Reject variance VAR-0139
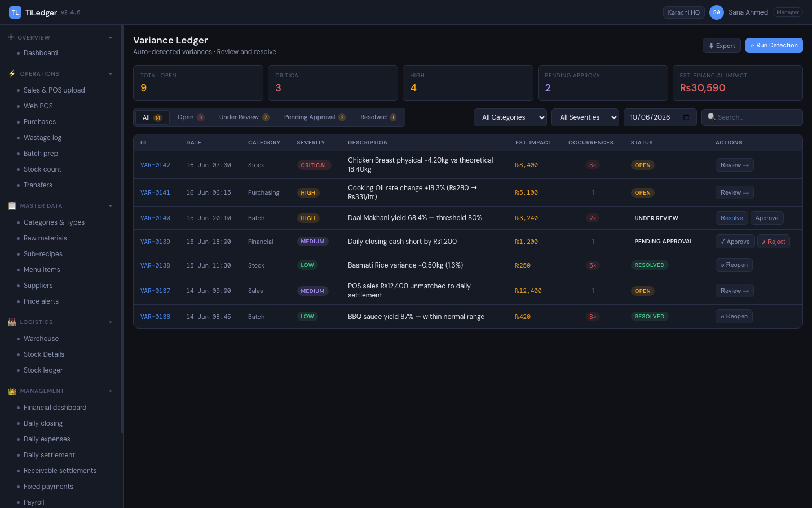Screen dimensions: 812x508 [774, 242]
